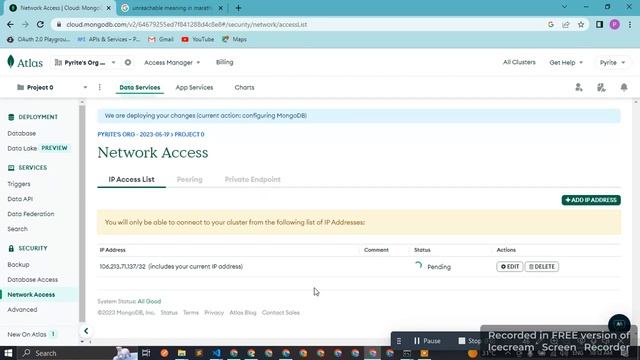
Task: Open Pyrite's Org organization dropdown
Action: [x=85, y=62]
